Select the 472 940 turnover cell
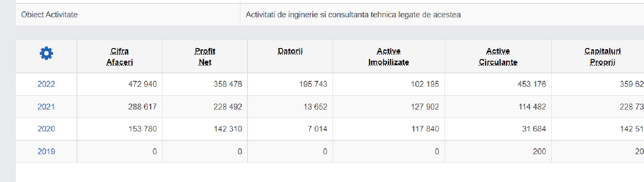644x182 pixels. (x=120, y=84)
